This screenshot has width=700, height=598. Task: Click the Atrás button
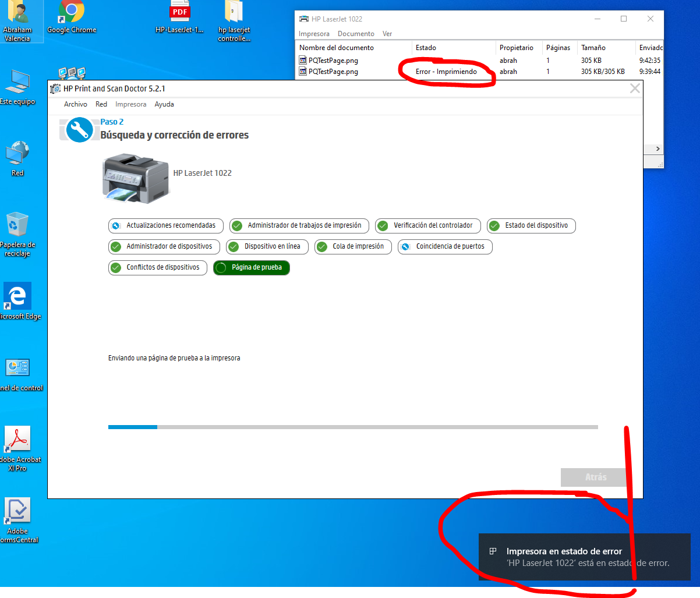click(593, 477)
